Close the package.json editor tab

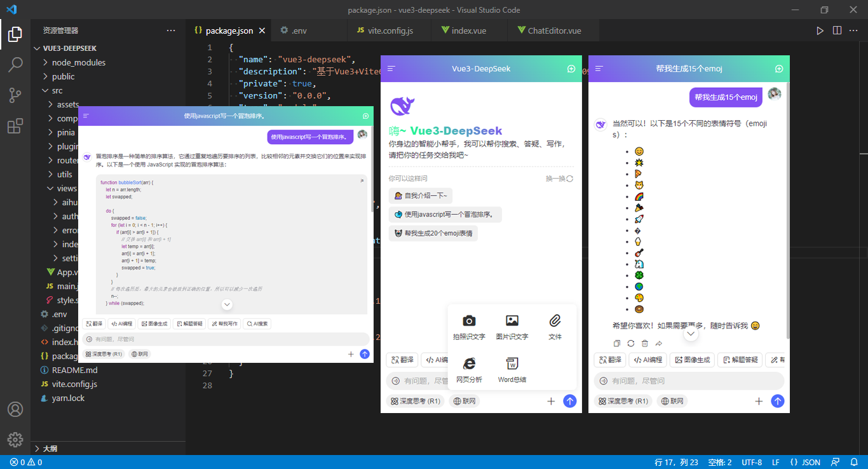(x=262, y=31)
